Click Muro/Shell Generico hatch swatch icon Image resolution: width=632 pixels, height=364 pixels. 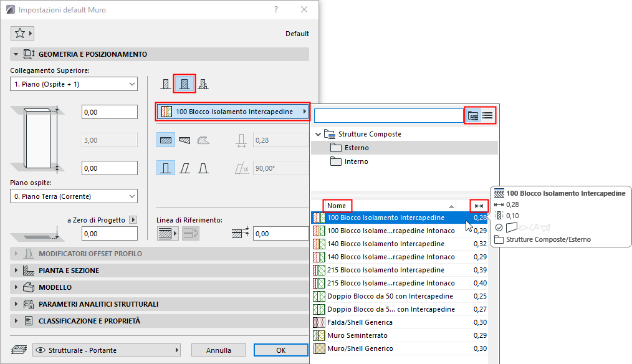tap(319, 348)
